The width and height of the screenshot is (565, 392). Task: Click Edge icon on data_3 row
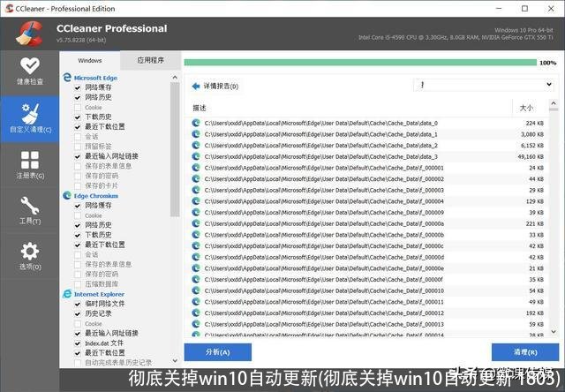(196, 156)
